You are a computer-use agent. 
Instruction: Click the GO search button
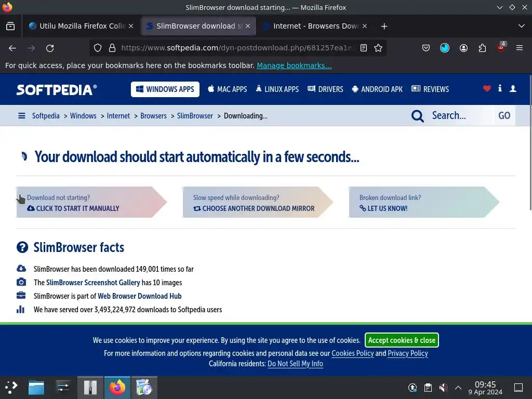tap(504, 116)
